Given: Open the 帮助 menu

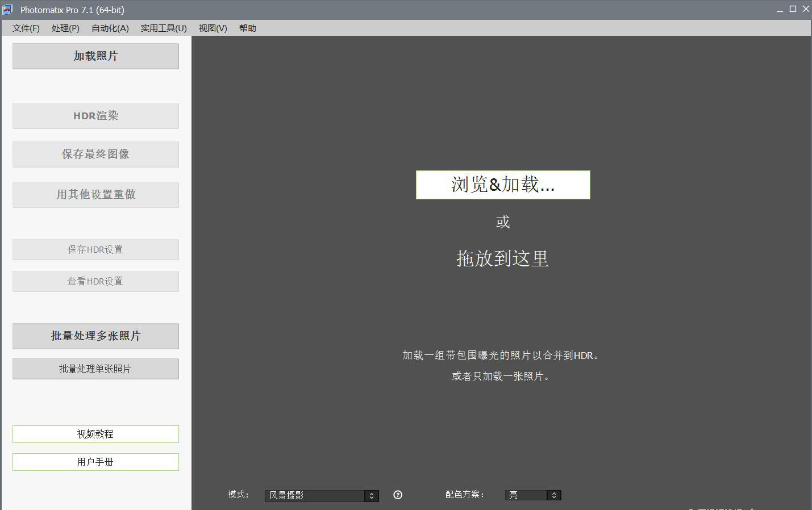Looking at the screenshot, I should (247, 28).
